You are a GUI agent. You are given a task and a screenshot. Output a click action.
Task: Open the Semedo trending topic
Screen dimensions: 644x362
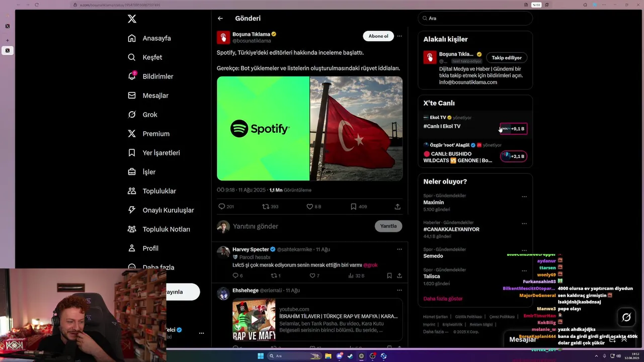[x=433, y=256]
